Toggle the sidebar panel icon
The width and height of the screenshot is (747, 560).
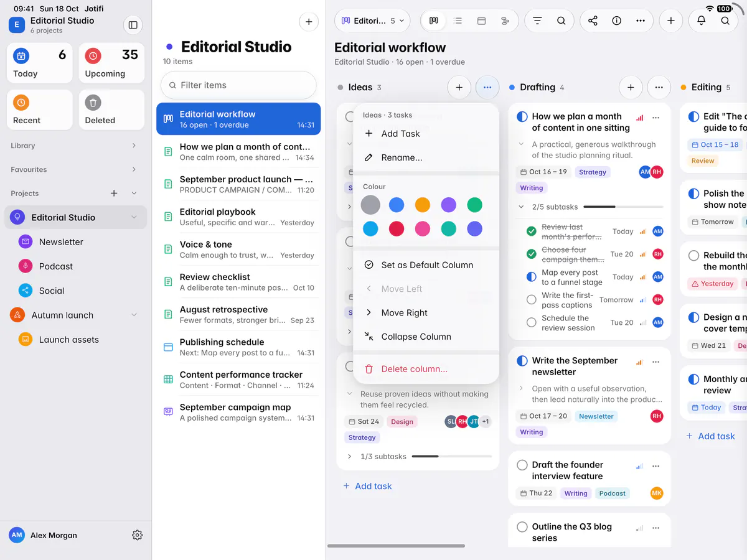pos(133,25)
